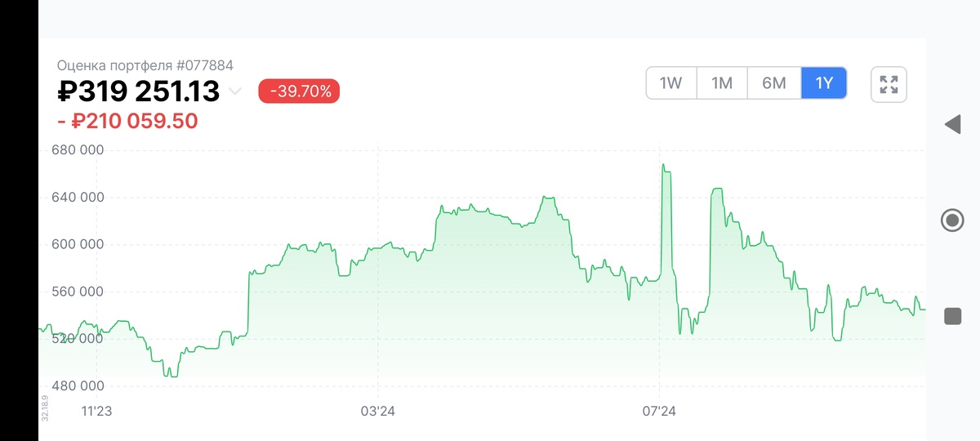The height and width of the screenshot is (441, 980).
Task: Tap the 480 000 axis label
Action: (78, 385)
